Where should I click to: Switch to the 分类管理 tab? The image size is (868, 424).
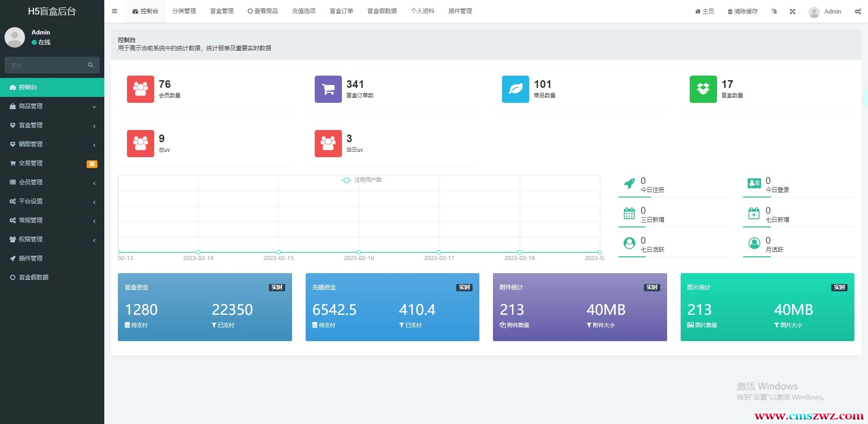[x=184, y=11]
